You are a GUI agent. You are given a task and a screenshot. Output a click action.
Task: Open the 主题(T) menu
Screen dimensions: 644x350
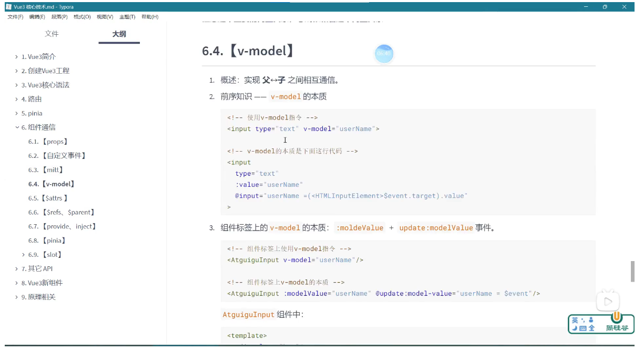pos(127,17)
